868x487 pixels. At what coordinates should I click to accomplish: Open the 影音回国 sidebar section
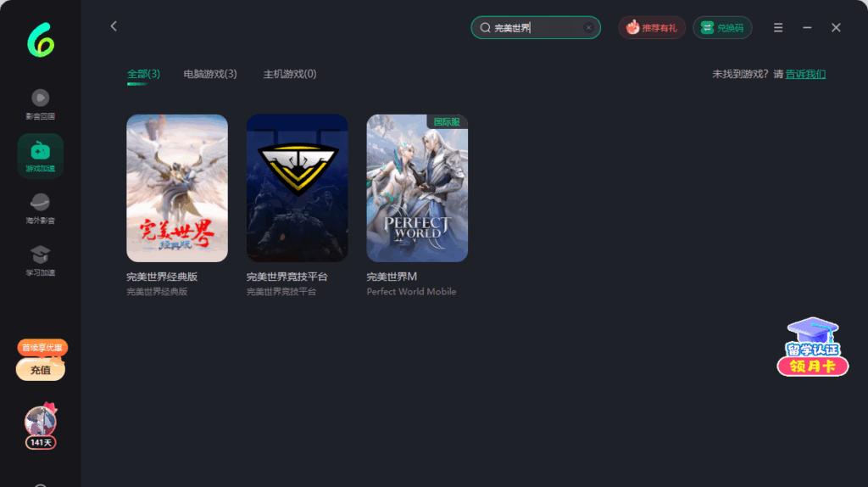coord(40,104)
